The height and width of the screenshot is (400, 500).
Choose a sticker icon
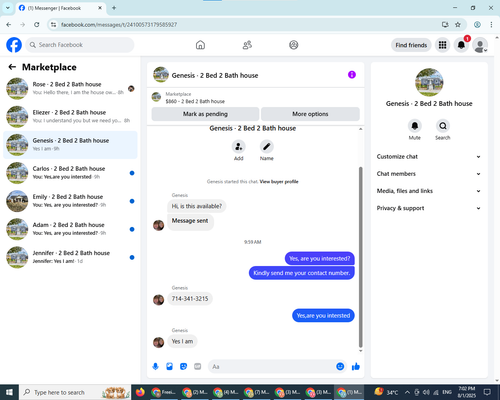click(183, 367)
